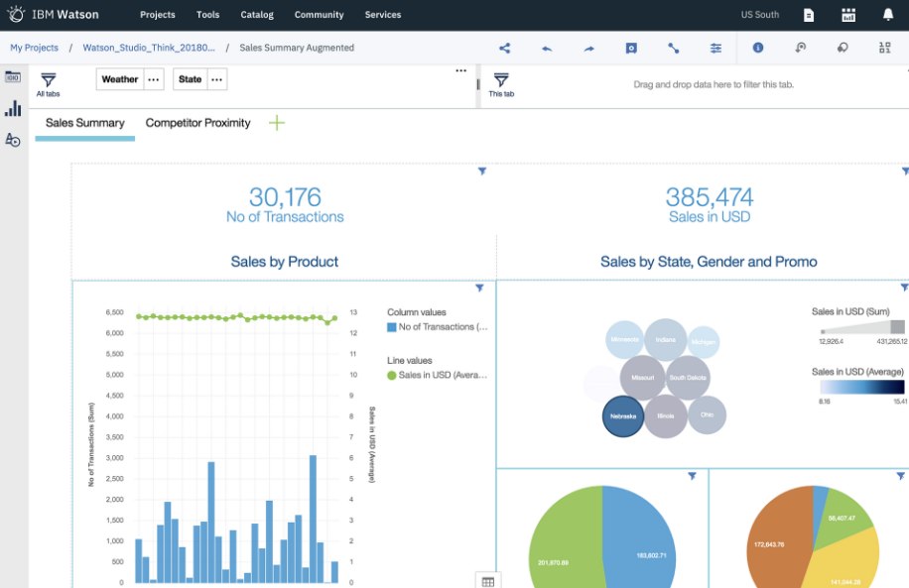Image resolution: width=909 pixels, height=588 pixels.
Task: Toggle Sales in USD line legend swatch
Action: click(x=392, y=376)
